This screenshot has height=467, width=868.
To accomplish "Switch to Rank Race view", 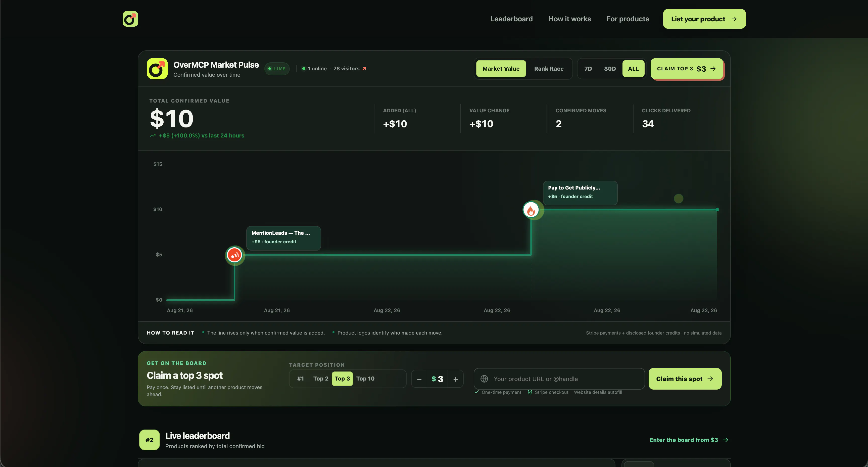I will pyautogui.click(x=549, y=68).
